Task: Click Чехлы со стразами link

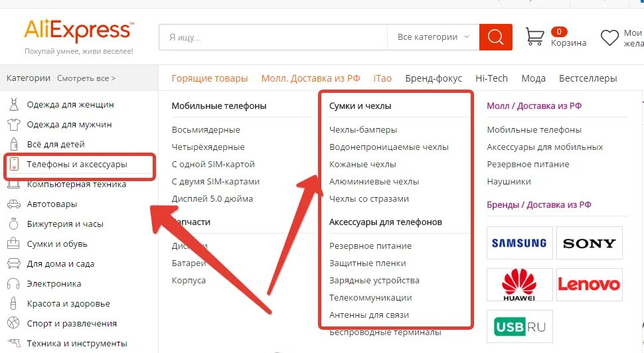Action: tap(369, 198)
